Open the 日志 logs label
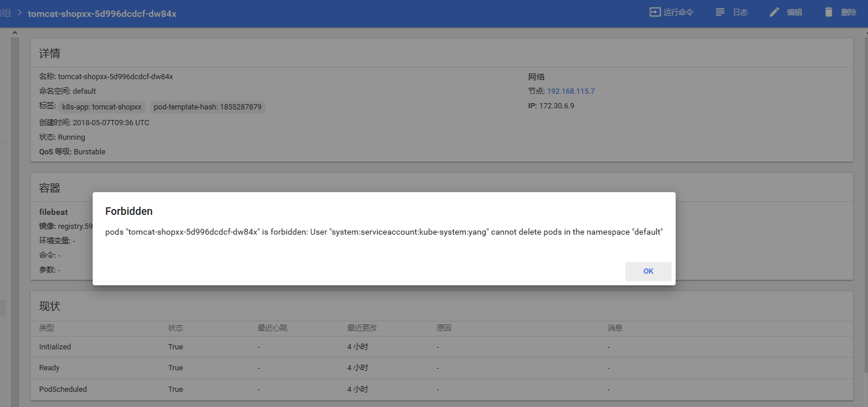 [740, 12]
